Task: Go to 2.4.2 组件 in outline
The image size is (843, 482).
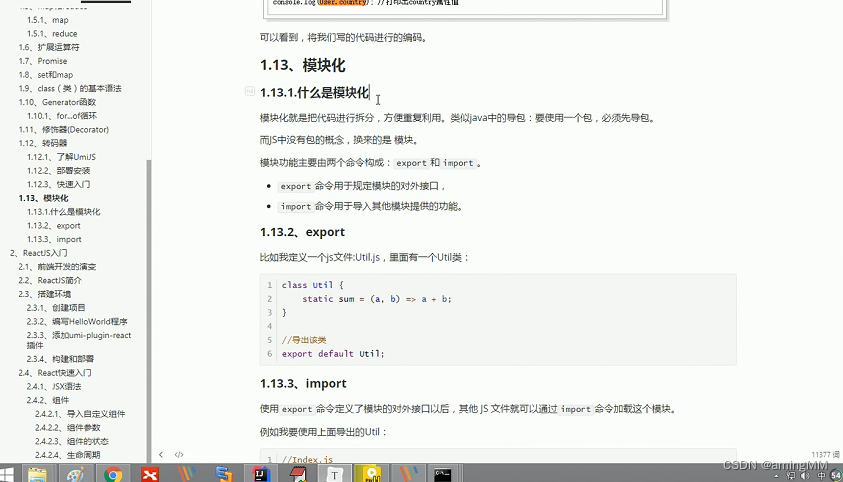Action: [x=48, y=400]
